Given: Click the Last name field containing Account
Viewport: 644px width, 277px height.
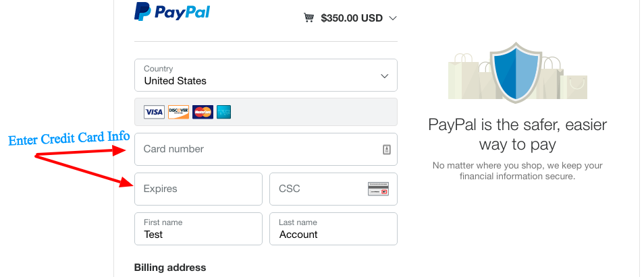Looking at the screenshot, I should pyautogui.click(x=333, y=228).
